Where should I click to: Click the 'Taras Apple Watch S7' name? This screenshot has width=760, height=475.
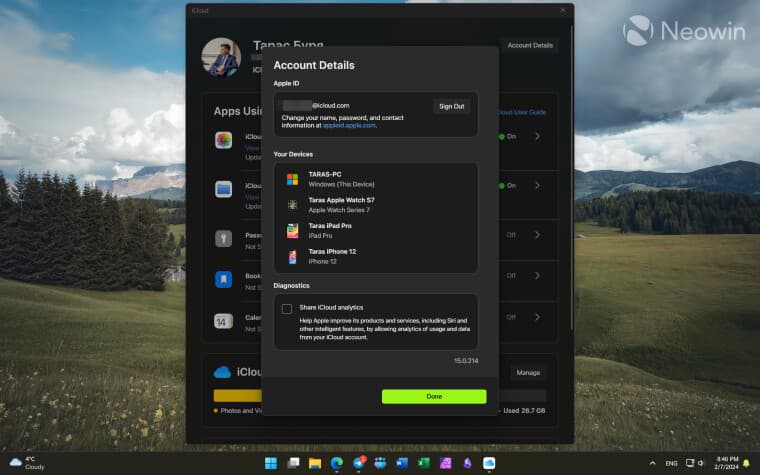(341, 200)
